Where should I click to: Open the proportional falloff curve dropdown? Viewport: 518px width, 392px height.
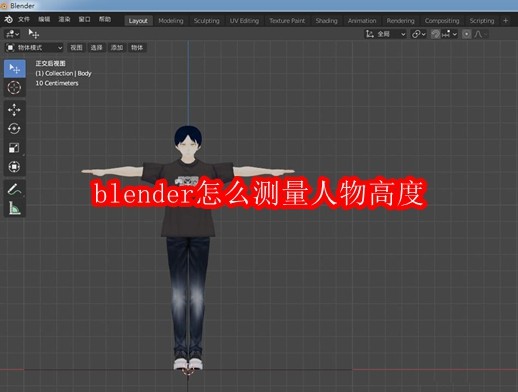click(x=481, y=34)
